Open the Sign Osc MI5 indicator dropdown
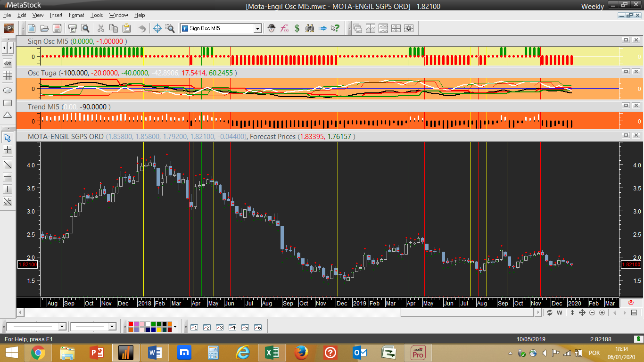This screenshot has height=362, width=644. point(257,28)
